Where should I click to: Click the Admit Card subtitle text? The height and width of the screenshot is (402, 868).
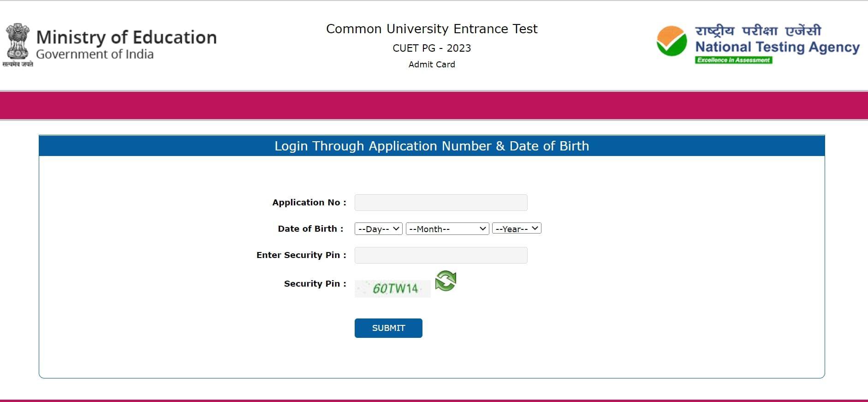tap(432, 65)
